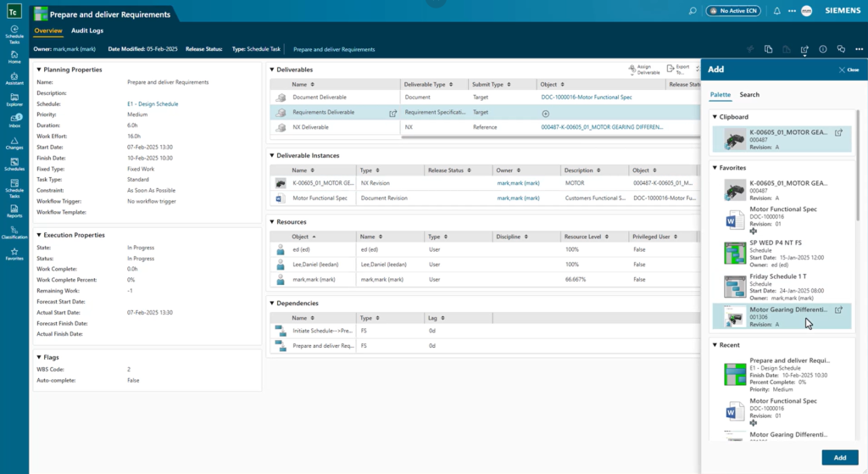Open the Changes sidebar icon
This screenshot has height=474, width=868.
pyautogui.click(x=14, y=142)
